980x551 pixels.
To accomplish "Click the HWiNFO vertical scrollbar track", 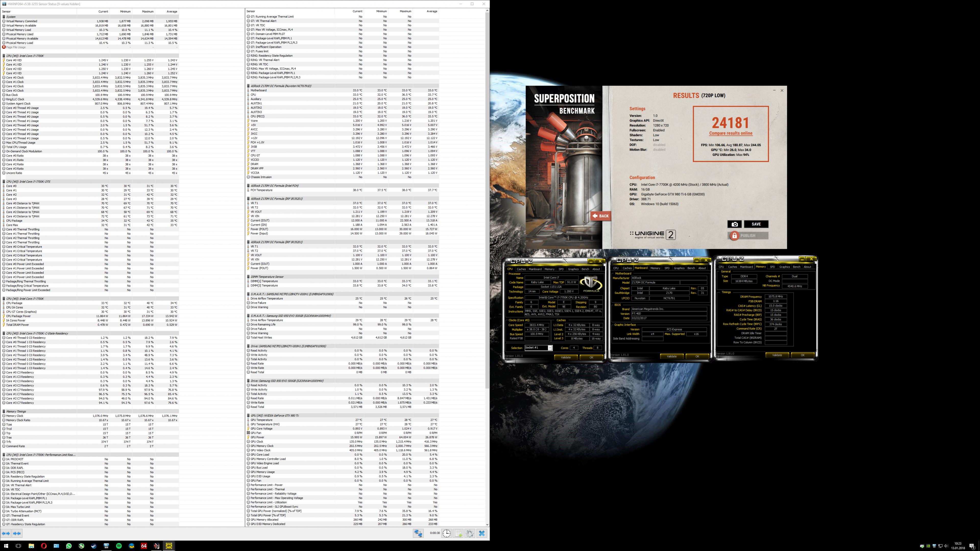I will coord(487,456).
